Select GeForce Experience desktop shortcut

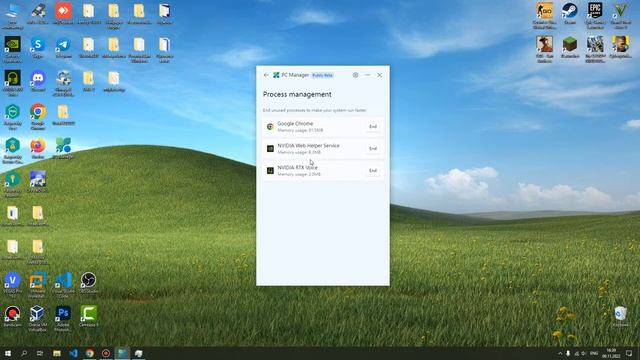click(12, 49)
